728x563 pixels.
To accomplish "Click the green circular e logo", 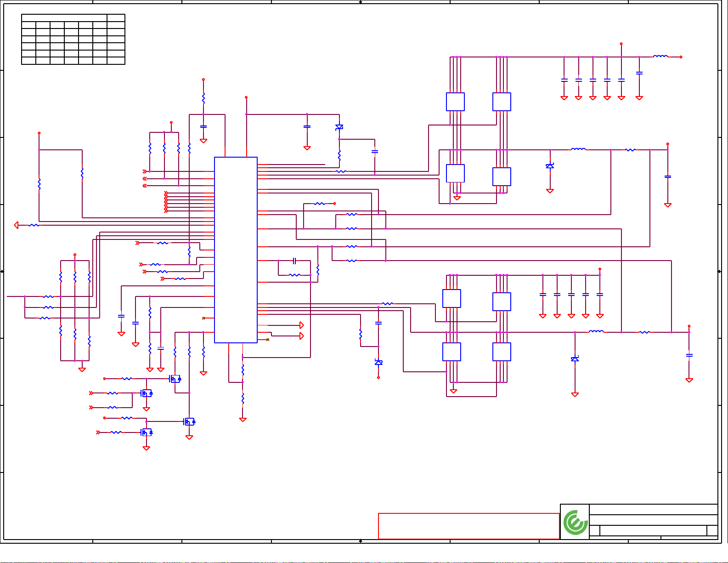I will pos(575,523).
